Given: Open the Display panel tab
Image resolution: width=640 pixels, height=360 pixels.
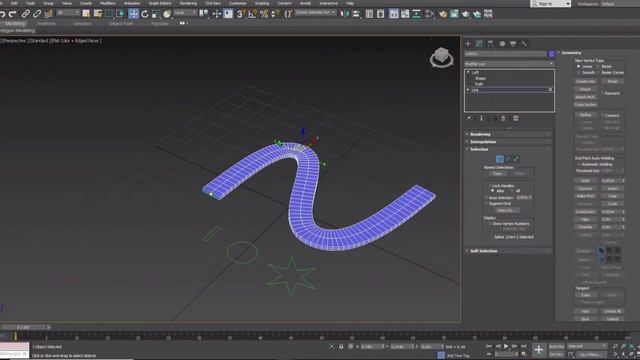Looking at the screenshot, I should pyautogui.click(x=513, y=44).
